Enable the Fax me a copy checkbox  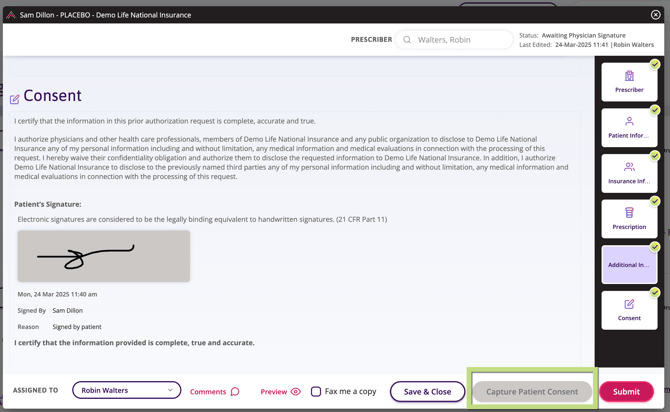(x=316, y=391)
